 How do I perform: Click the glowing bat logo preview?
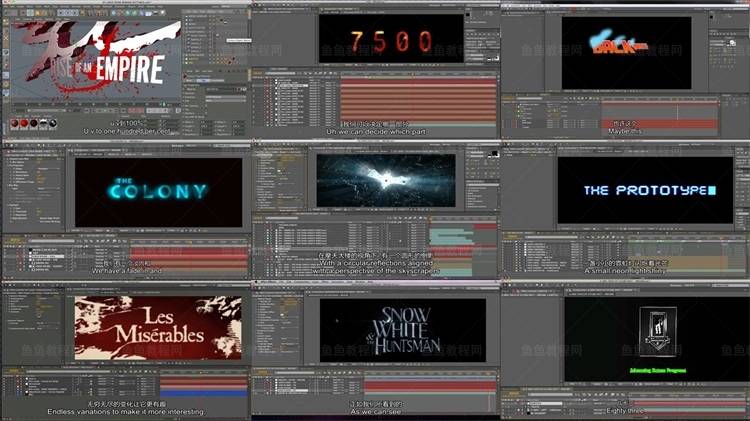[386, 180]
